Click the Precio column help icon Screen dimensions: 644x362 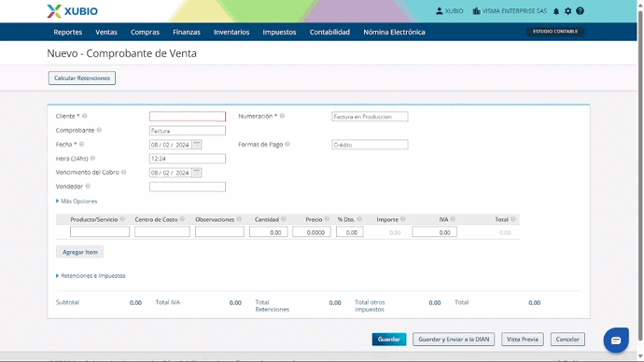click(327, 219)
